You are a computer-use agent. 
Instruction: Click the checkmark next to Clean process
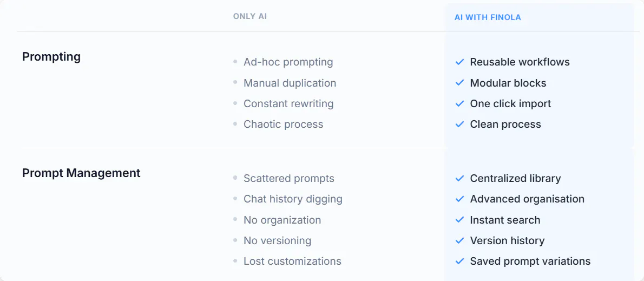pyautogui.click(x=459, y=124)
